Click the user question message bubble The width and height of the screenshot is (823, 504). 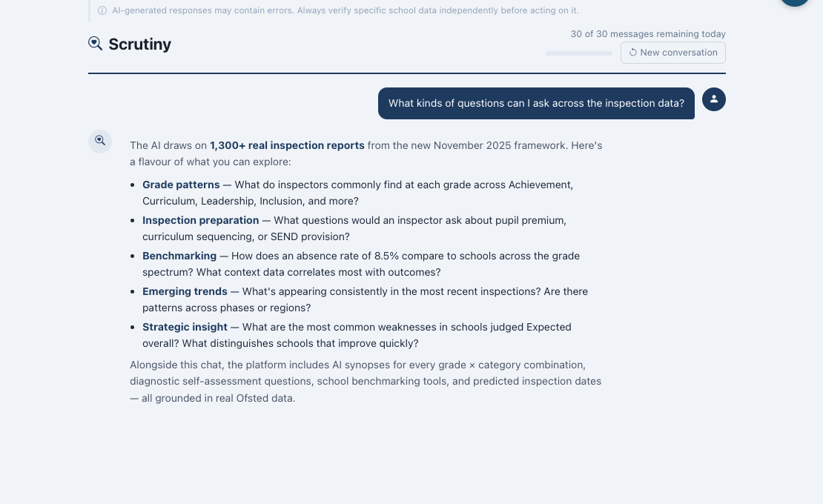(536, 103)
